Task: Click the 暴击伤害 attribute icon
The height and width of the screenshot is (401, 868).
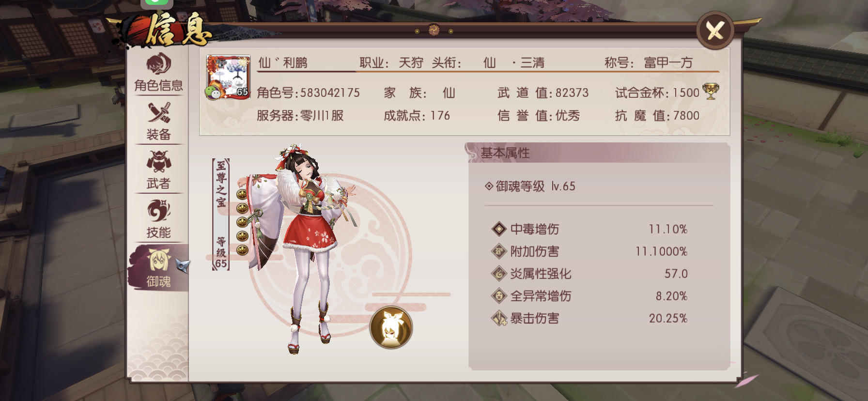Action: click(499, 318)
